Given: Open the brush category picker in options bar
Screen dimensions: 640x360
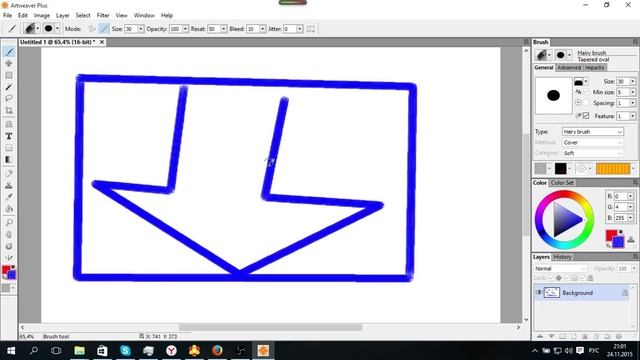Looking at the screenshot, I should point(32,29).
